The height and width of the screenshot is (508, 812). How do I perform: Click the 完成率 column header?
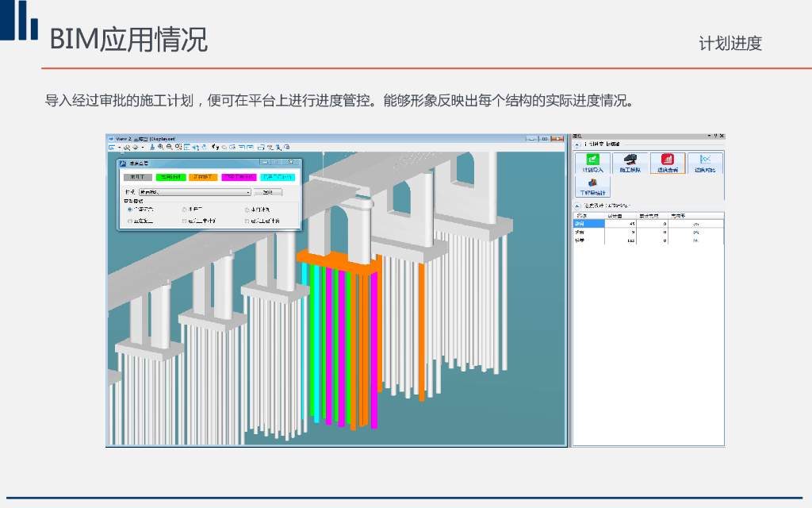(x=695, y=216)
